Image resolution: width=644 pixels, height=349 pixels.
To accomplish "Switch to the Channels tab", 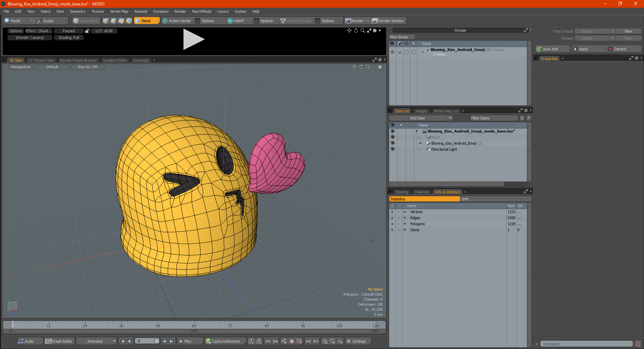I will coord(422,192).
